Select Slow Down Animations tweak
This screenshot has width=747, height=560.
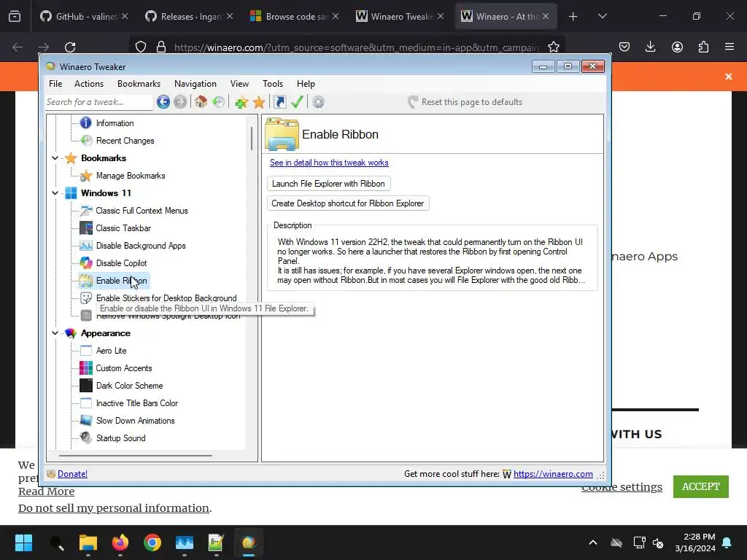(135, 421)
